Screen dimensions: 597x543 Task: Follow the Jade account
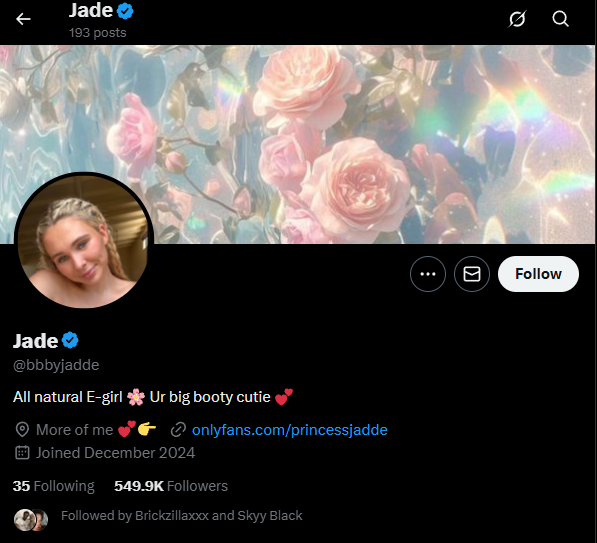click(538, 274)
